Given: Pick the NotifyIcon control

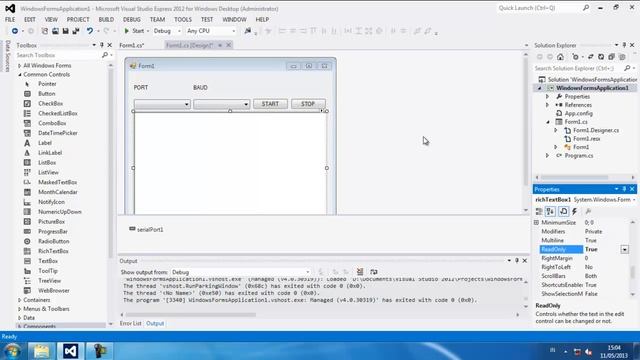Looking at the screenshot, I should [x=51, y=202].
